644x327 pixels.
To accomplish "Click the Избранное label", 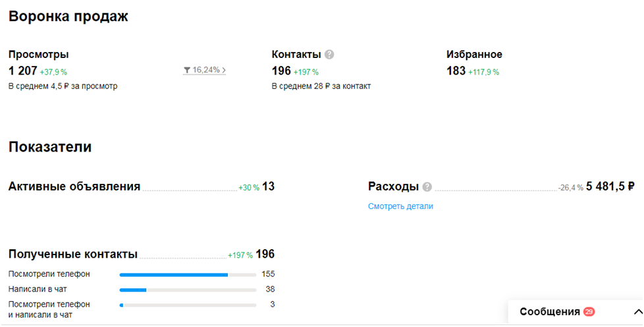I will 474,54.
